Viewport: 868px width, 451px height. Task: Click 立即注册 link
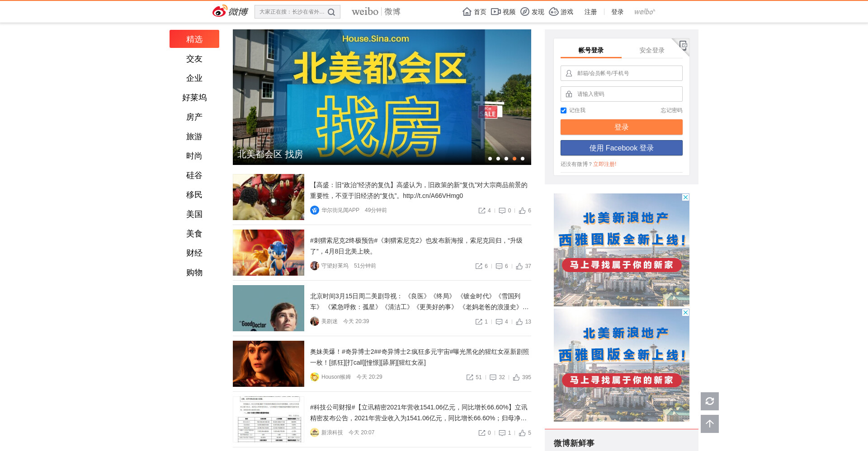[x=604, y=164]
